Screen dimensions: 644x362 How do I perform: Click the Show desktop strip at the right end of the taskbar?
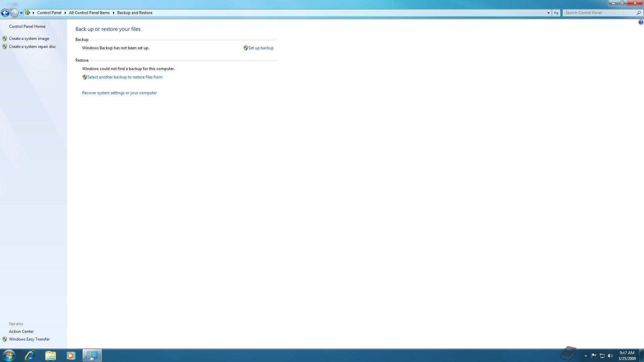coord(641,355)
